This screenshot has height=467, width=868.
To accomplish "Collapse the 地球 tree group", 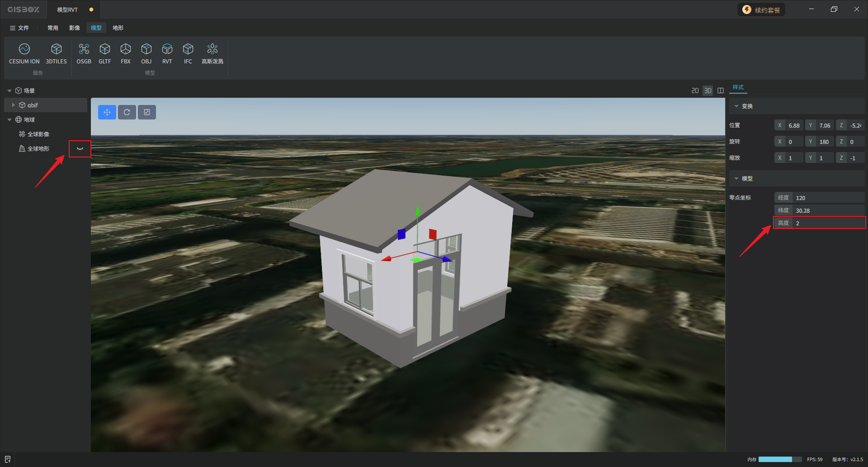I will [9, 120].
